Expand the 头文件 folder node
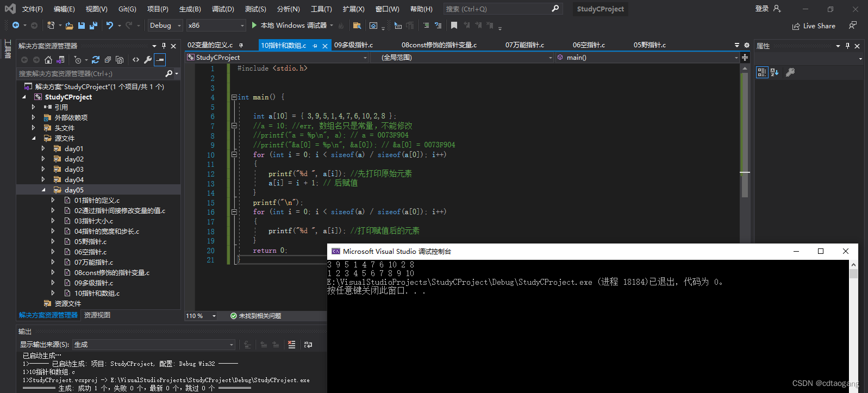This screenshot has width=868, height=393. 34,128
